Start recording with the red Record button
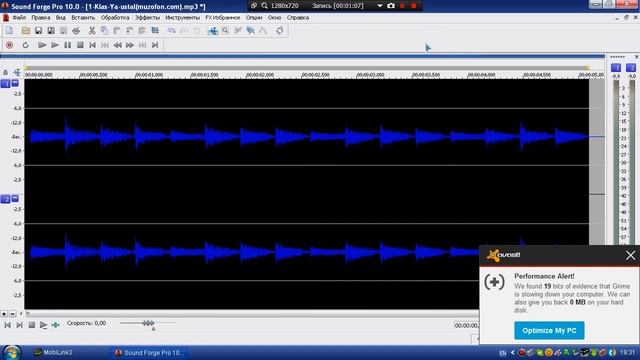This screenshot has width=640, height=360. pos(9,45)
